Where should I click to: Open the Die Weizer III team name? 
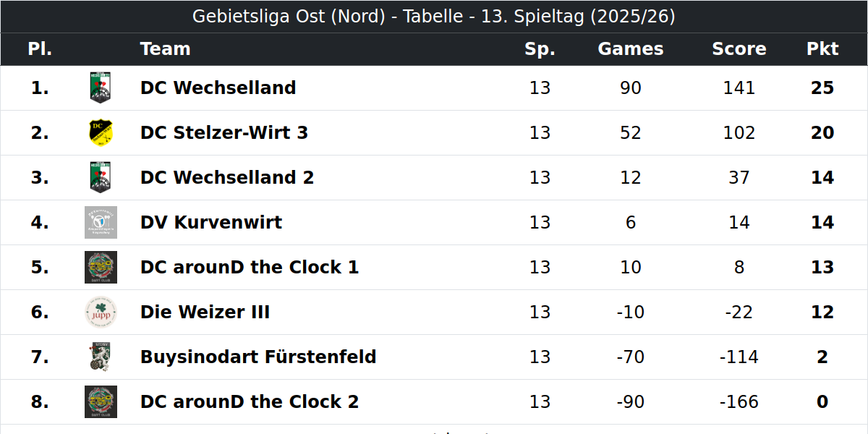tap(205, 312)
